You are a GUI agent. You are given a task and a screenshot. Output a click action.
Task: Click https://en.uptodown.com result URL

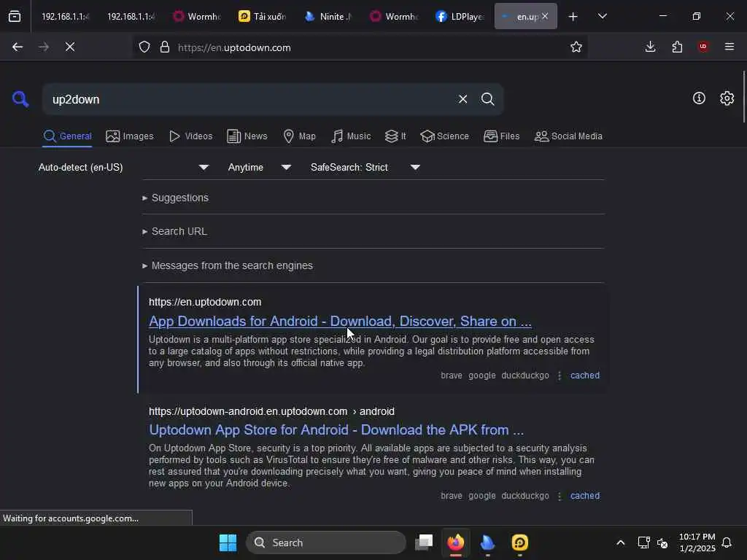click(x=205, y=302)
